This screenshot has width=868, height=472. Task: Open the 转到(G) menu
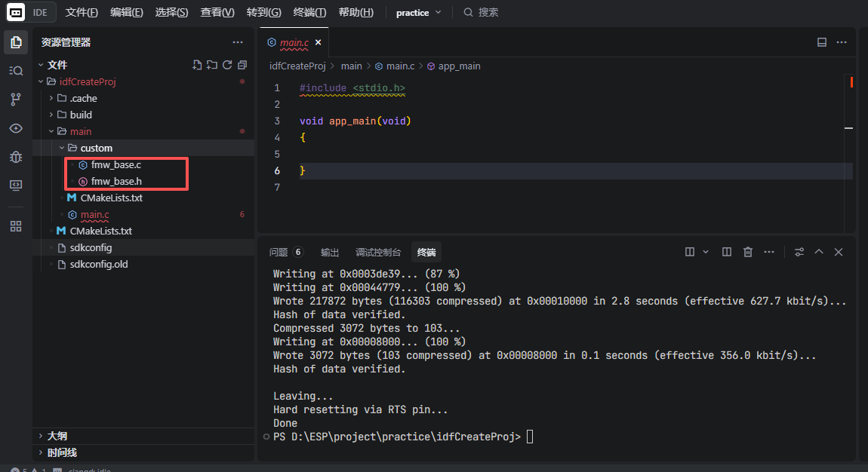coord(263,12)
